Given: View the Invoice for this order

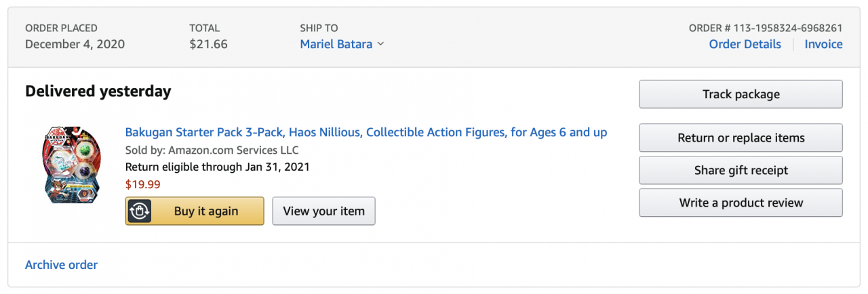Looking at the screenshot, I should click(823, 44).
